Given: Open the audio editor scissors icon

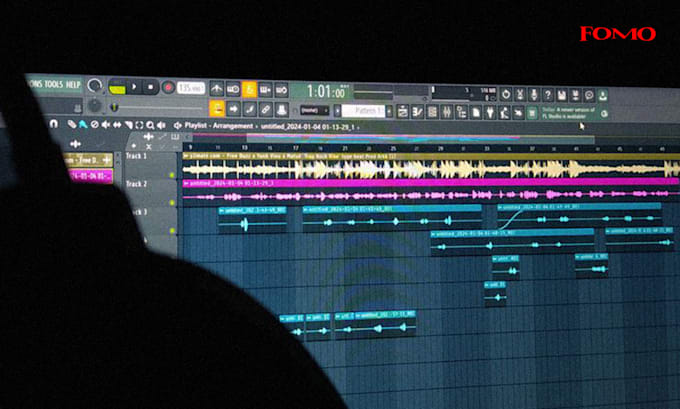Looking at the screenshot, I should [x=520, y=94].
